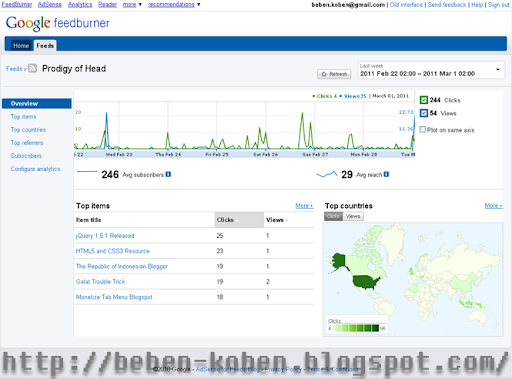Click the United States on the map
Viewport: 512px width, 379px height.
coord(366,282)
